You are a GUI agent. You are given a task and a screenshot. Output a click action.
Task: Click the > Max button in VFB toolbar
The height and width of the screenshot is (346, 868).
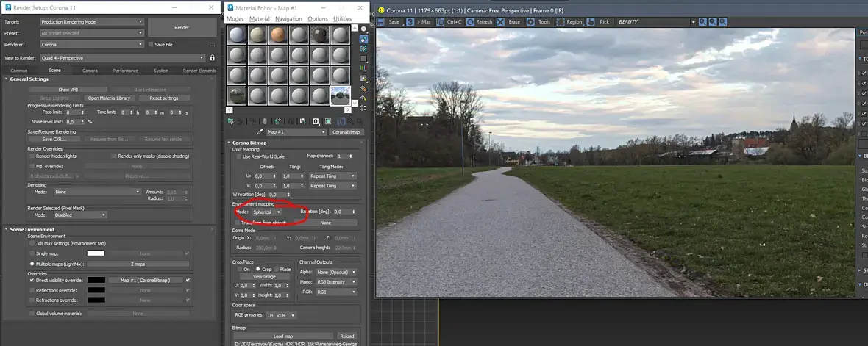click(x=419, y=21)
